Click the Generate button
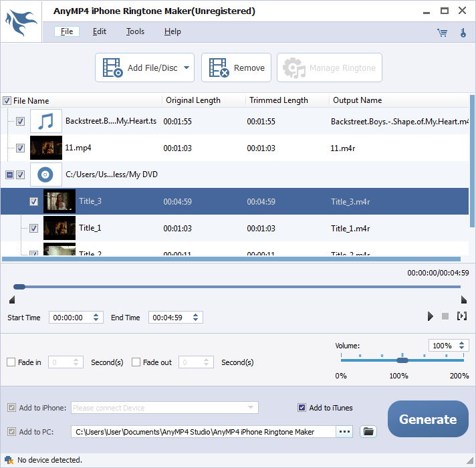 [x=428, y=419]
